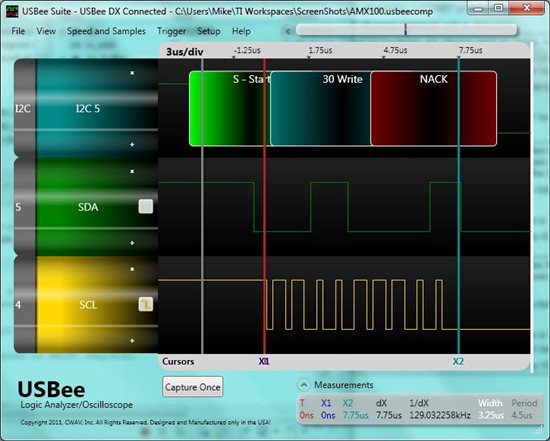The height and width of the screenshot is (441, 550).
Task: Toggle the SCL falling-edge trigger box
Action: click(146, 304)
